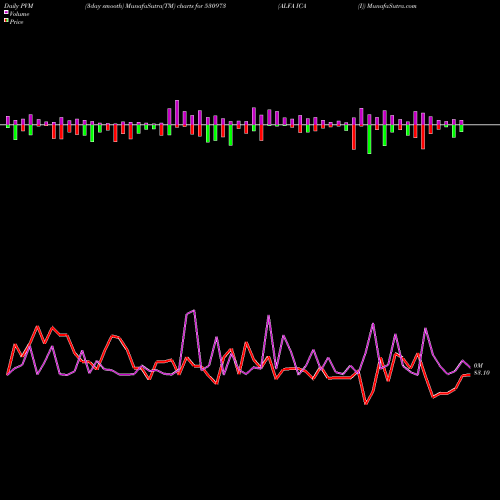Select the 'Price' legend label
Screen dimensions: 500x500
pyautogui.click(x=16, y=22)
